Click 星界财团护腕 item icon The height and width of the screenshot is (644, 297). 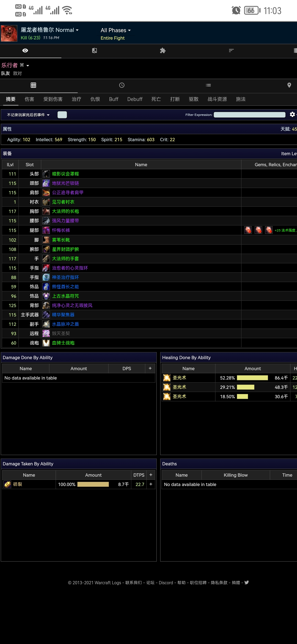pyautogui.click(x=46, y=249)
